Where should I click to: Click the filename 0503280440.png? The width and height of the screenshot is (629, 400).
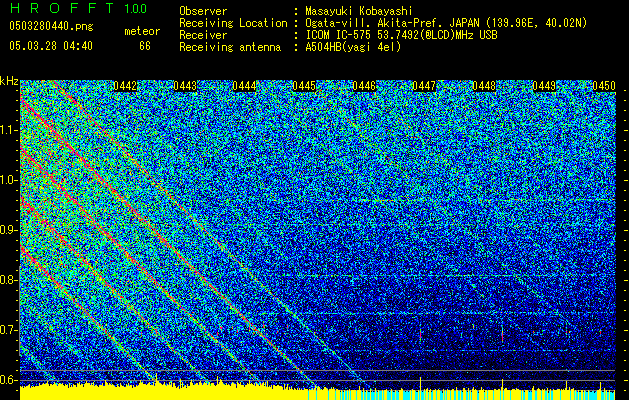[x=51, y=27]
